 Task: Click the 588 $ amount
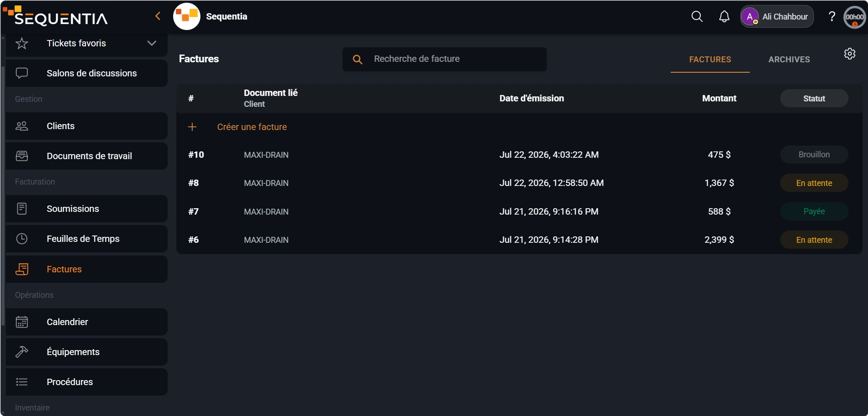click(719, 211)
